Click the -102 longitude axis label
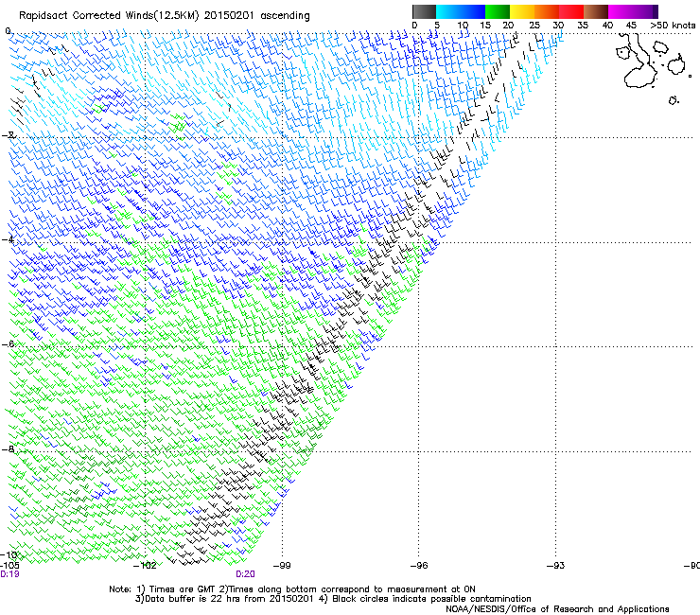Screen dimensions: 700x615 pyautogui.click(x=145, y=566)
